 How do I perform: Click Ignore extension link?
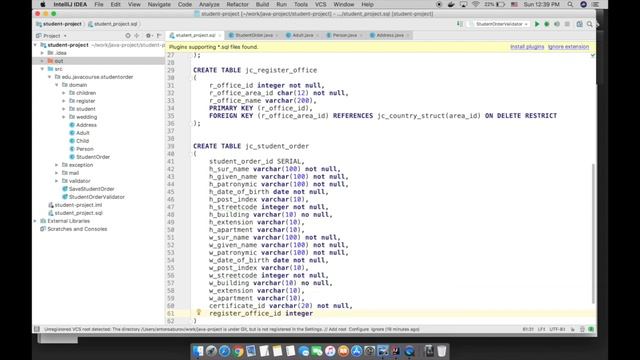pyautogui.click(x=568, y=47)
